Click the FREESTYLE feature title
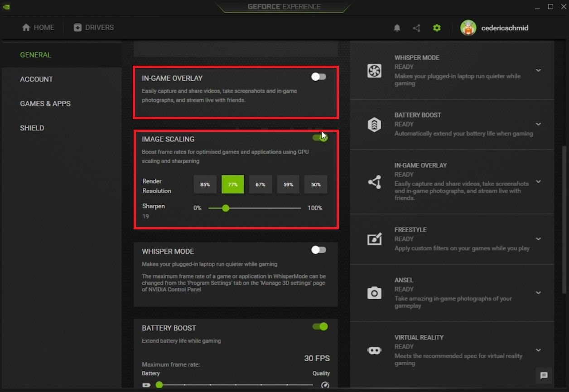Image resolution: width=569 pixels, height=392 pixels. click(410, 230)
